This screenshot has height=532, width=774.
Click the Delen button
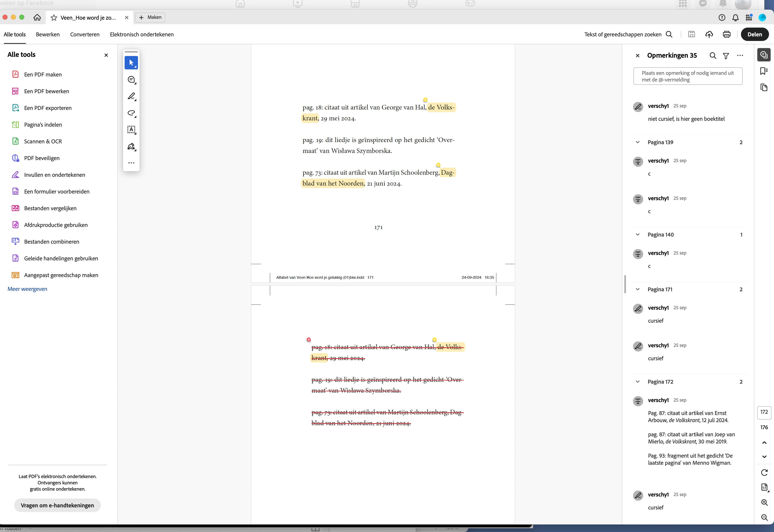pos(754,34)
